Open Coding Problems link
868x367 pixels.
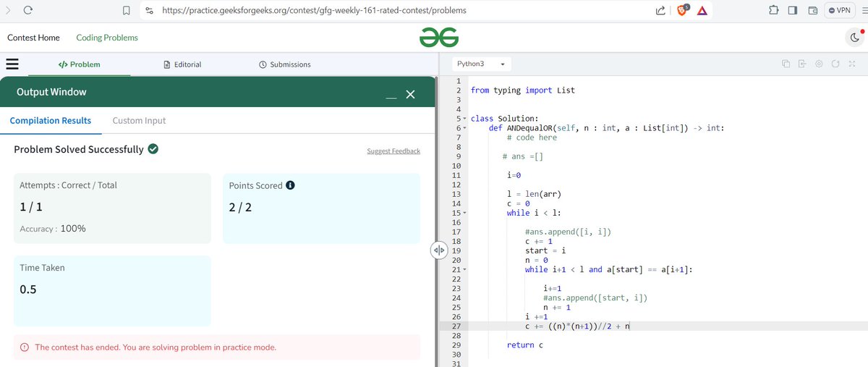click(x=107, y=38)
